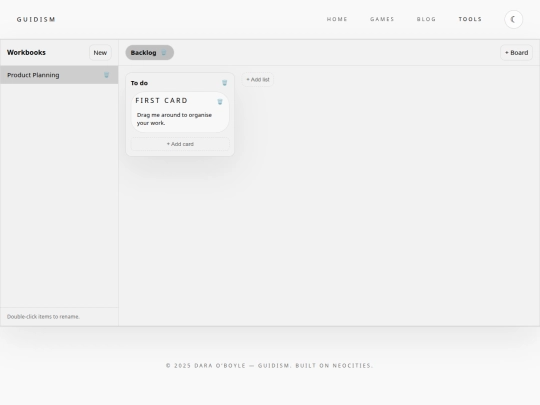Select the Backlog board tab
Screen dimensions: 540x405
[x=149, y=53]
